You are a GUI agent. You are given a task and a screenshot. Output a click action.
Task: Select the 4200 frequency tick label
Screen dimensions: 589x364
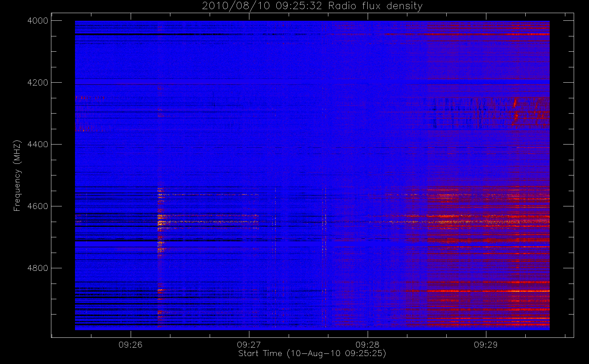click(x=38, y=83)
